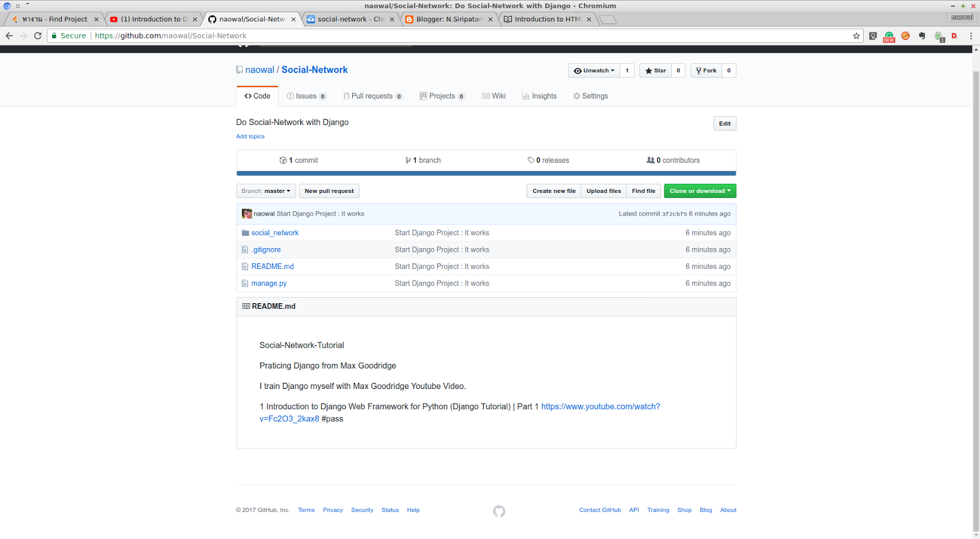
Task: Go back with the browser back arrow
Action: (x=9, y=36)
